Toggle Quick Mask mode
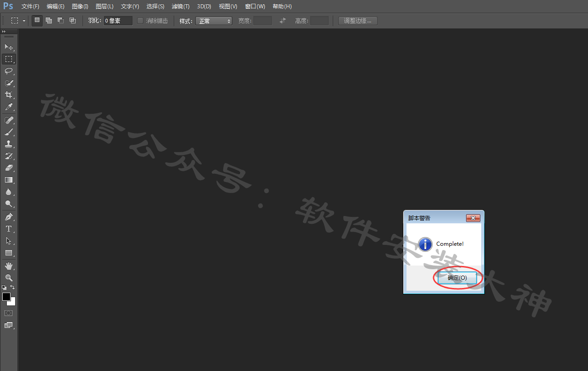Image resolution: width=588 pixels, height=371 pixels. coord(9,313)
